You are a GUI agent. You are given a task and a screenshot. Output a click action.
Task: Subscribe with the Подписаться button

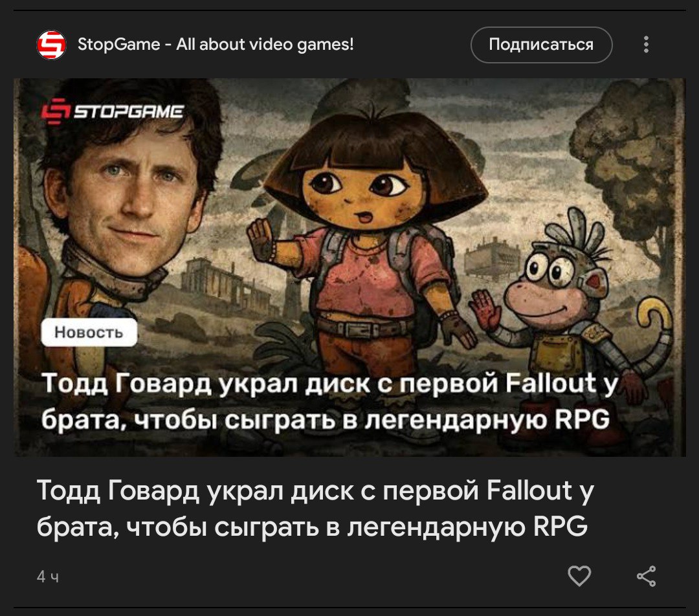pyautogui.click(x=541, y=45)
